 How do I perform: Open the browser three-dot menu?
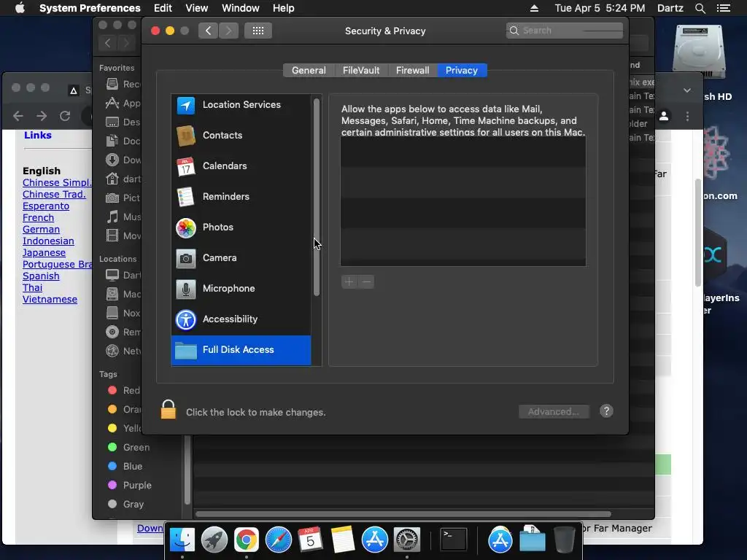click(x=687, y=116)
